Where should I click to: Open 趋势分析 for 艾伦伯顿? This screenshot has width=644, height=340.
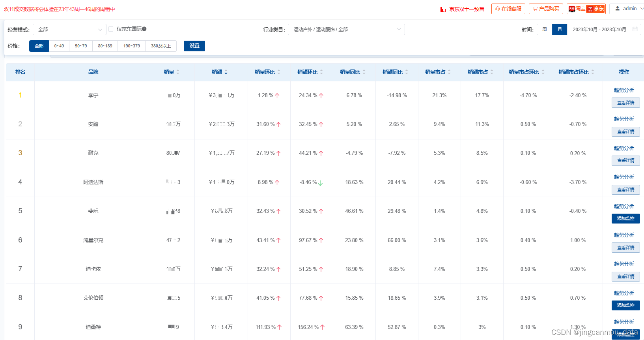coord(624,293)
